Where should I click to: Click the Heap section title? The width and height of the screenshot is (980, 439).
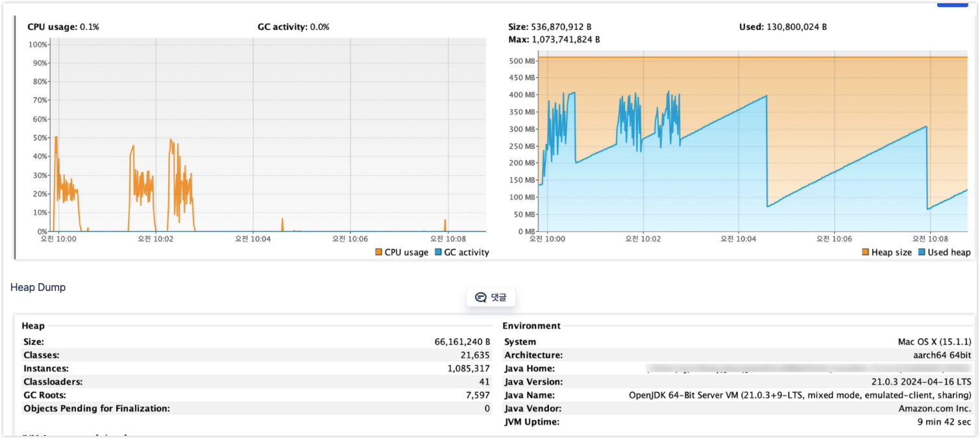[x=33, y=325]
